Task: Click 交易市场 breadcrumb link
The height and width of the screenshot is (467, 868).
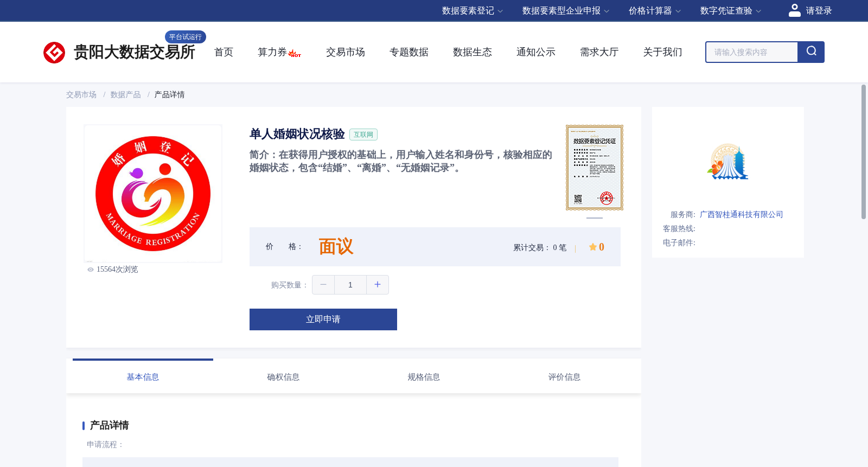Action: (x=81, y=95)
